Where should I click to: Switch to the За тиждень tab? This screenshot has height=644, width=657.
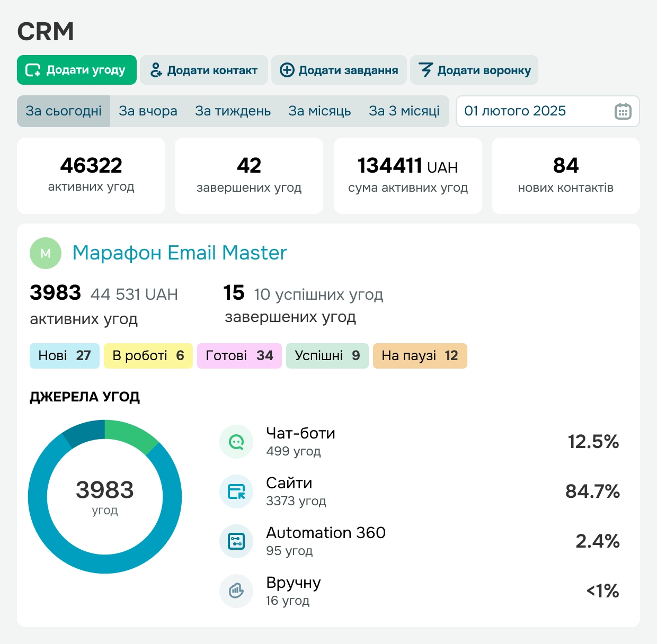233,111
